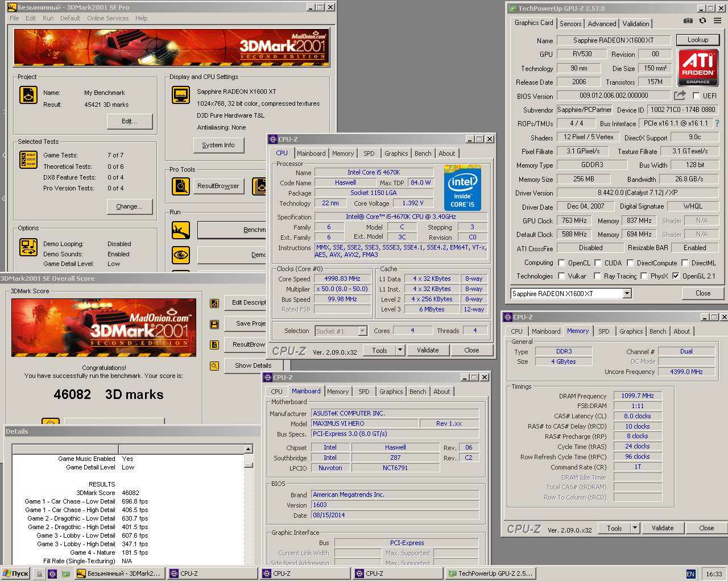This screenshot has width=728, height=582.
Task: Open the File menu in 3DMark2001
Action: click(14, 18)
